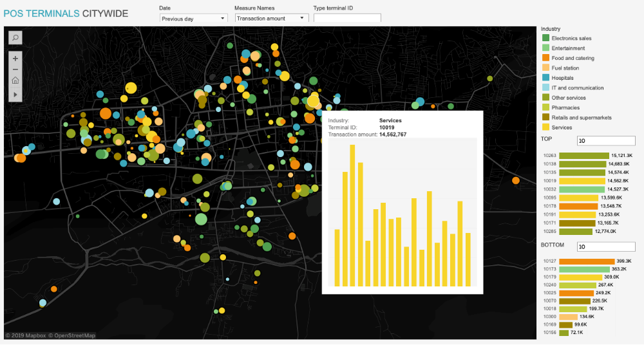The width and height of the screenshot is (644, 345).
Task: Click Retails and supermarkets legend entry
Action: (x=581, y=118)
